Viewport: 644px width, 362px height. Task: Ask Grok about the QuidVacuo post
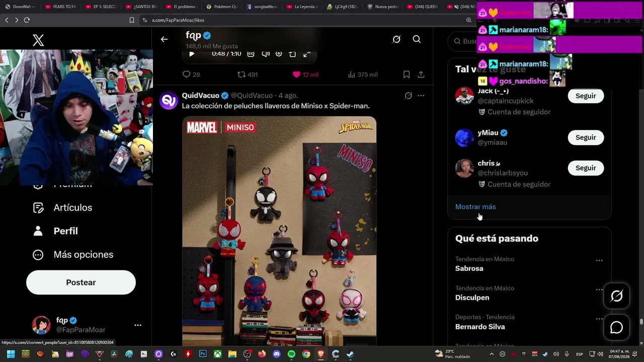pos(409,96)
